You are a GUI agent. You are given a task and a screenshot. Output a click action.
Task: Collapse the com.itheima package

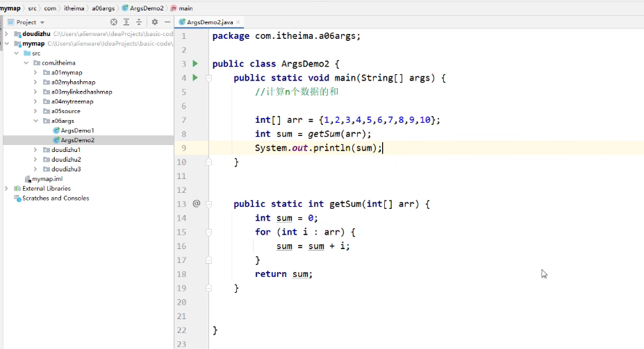[x=26, y=62]
